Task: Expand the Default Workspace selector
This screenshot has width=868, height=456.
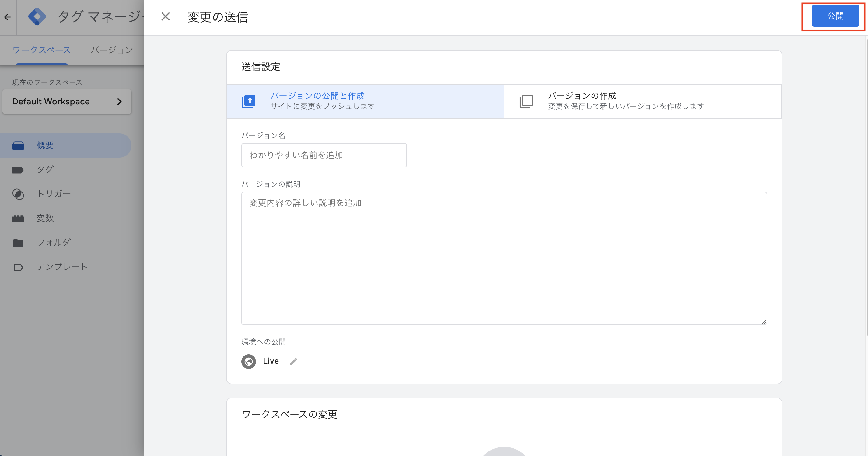Action: (x=67, y=101)
